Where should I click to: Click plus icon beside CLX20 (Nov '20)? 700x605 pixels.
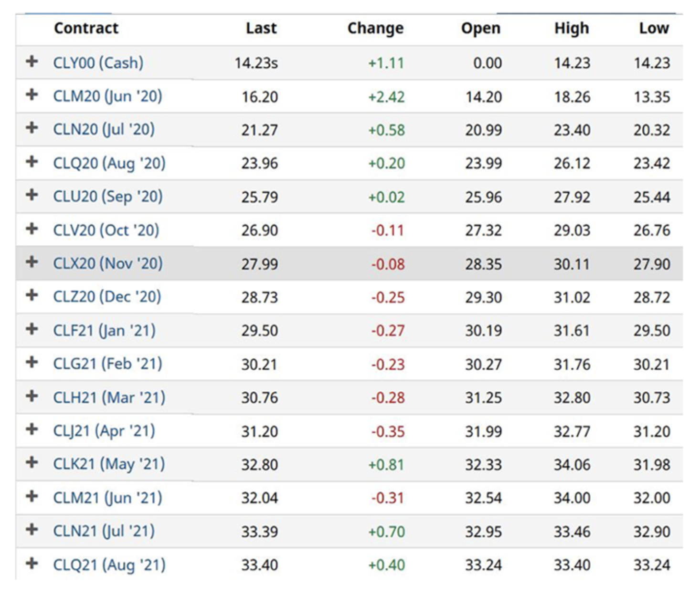coord(32,262)
